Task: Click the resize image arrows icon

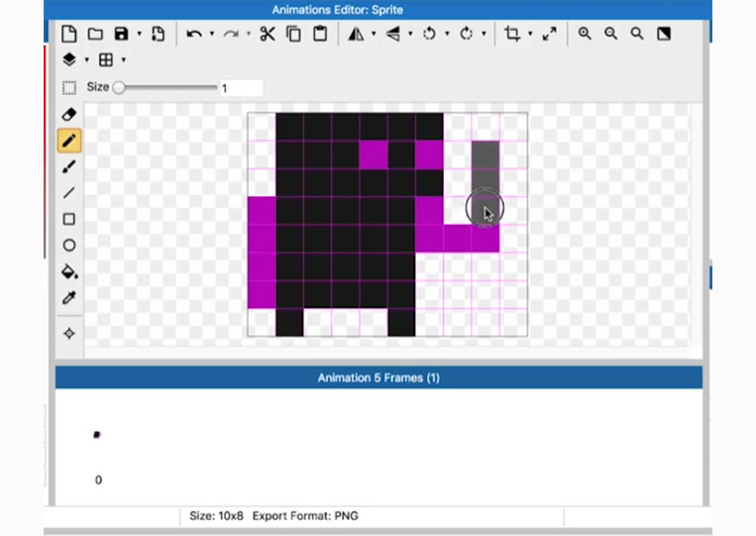Action: [549, 34]
